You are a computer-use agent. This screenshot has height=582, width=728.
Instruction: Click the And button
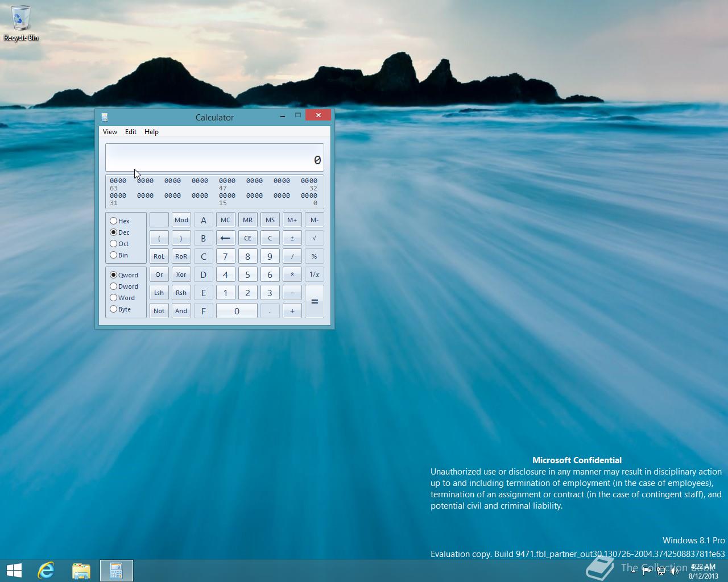coord(181,311)
